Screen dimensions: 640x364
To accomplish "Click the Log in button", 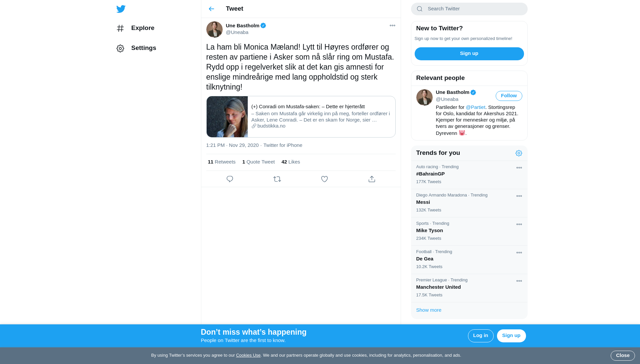I will [x=480, y=336].
